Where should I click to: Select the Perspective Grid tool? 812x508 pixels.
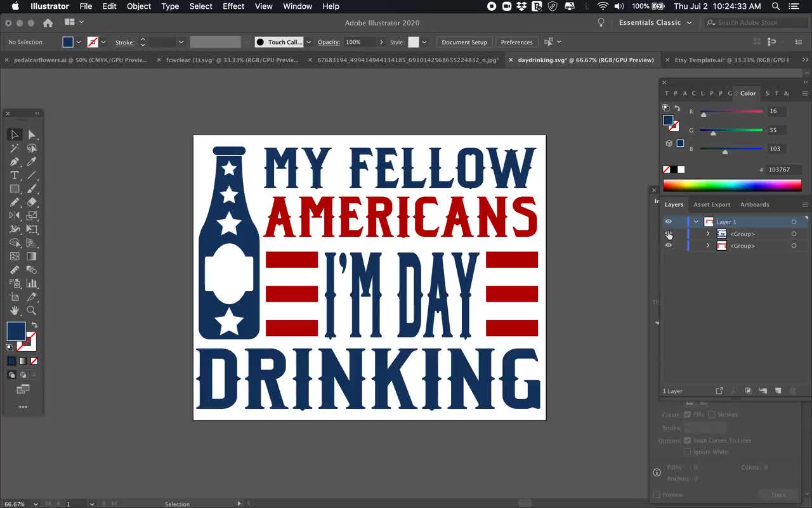point(32,243)
